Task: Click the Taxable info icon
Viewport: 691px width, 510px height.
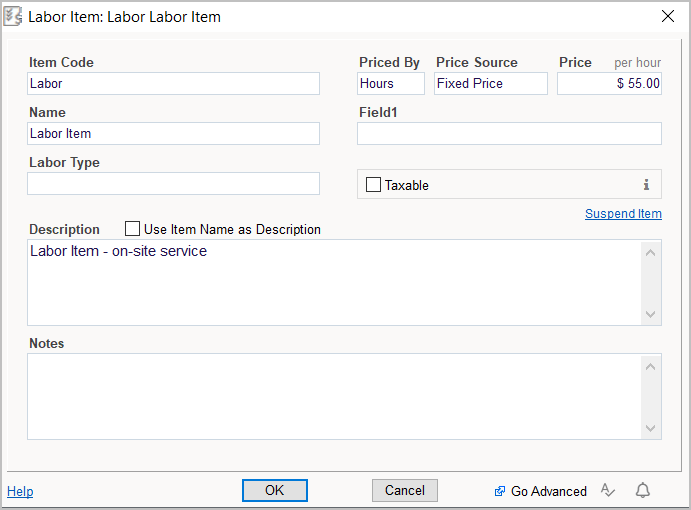Action: [x=646, y=185]
